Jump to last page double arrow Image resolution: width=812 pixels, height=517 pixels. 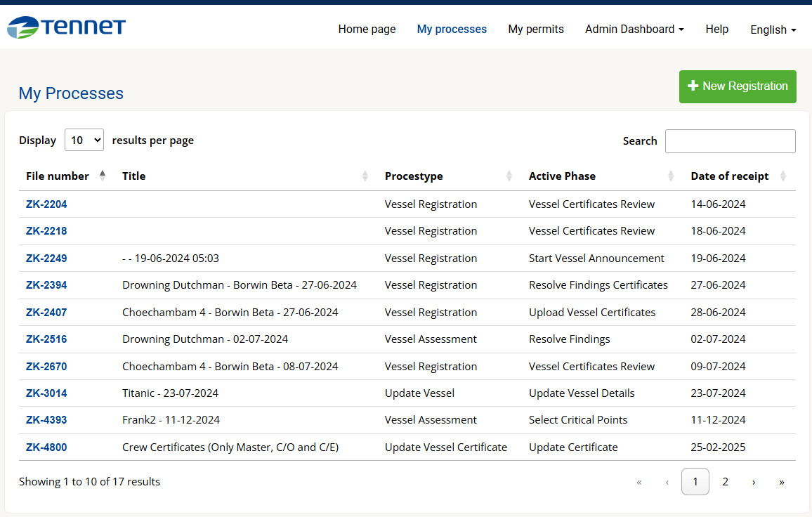tap(782, 482)
